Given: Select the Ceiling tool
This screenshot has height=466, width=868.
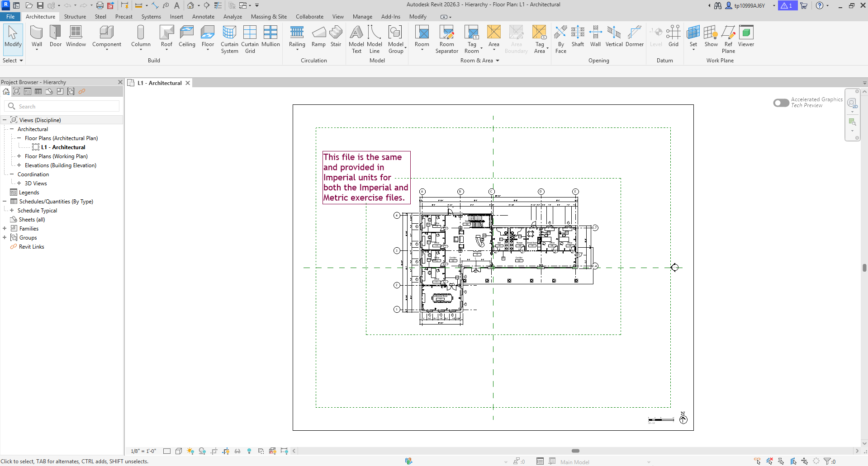Looking at the screenshot, I should [187, 36].
